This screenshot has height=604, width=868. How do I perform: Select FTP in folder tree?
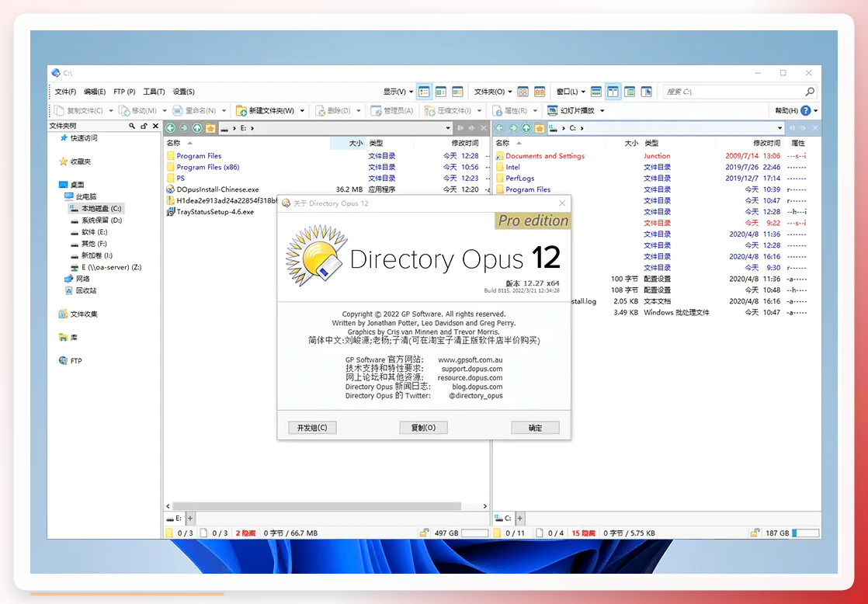[x=71, y=361]
